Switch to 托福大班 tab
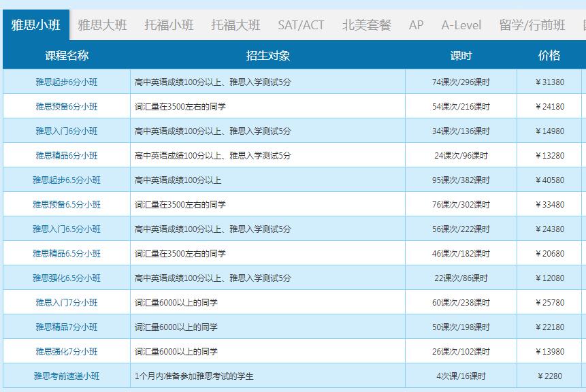This screenshot has width=586, height=392. coord(235,25)
